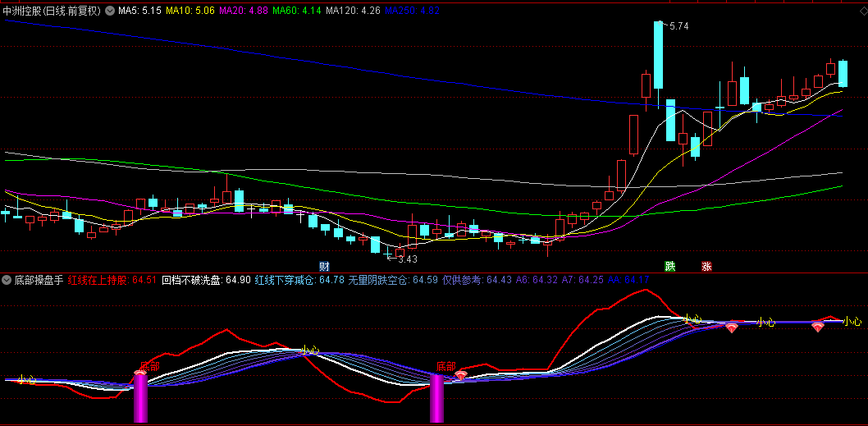
Task: Click the leftmost yellow 小心 warning label
Action: click(x=26, y=379)
